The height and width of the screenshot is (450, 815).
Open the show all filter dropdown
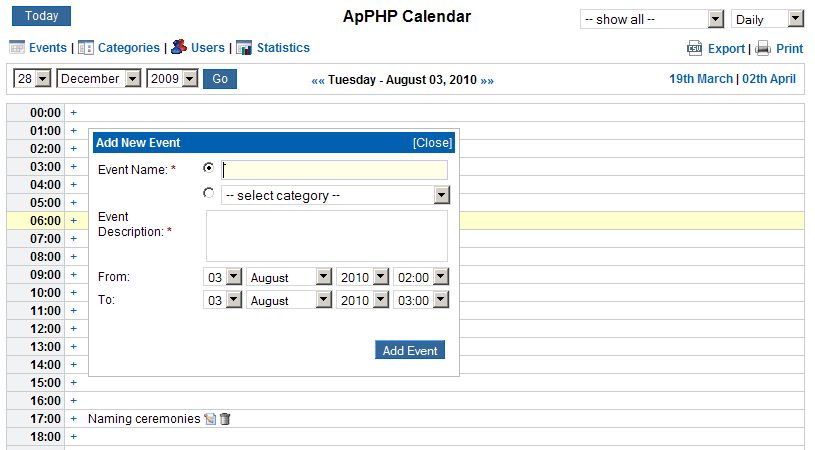pyautogui.click(x=715, y=19)
